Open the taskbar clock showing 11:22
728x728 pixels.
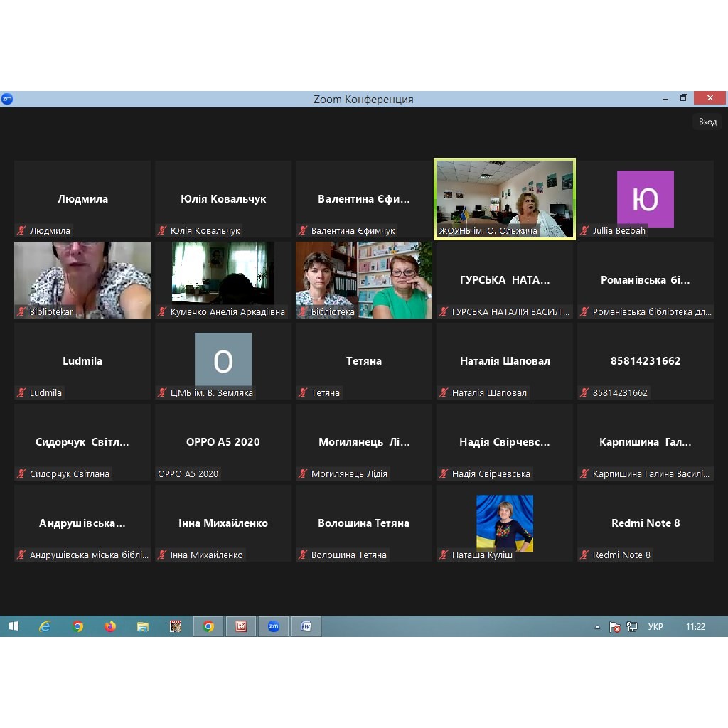point(695,627)
